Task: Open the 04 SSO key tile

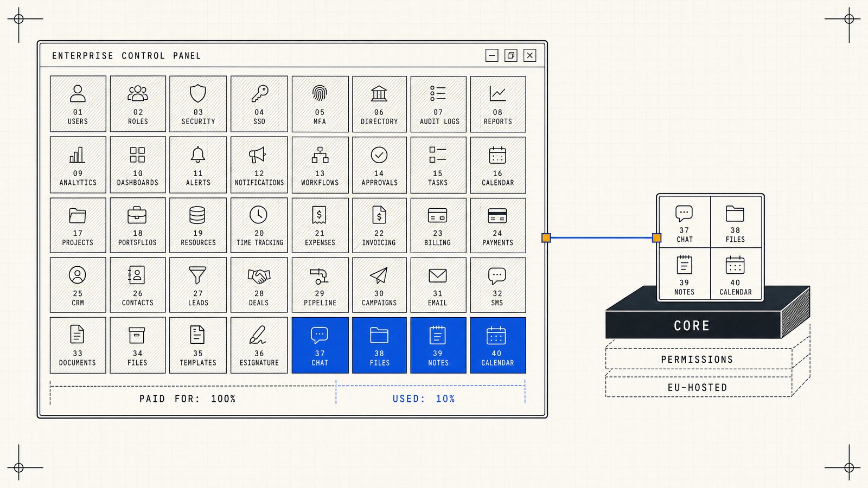Action: tap(259, 104)
